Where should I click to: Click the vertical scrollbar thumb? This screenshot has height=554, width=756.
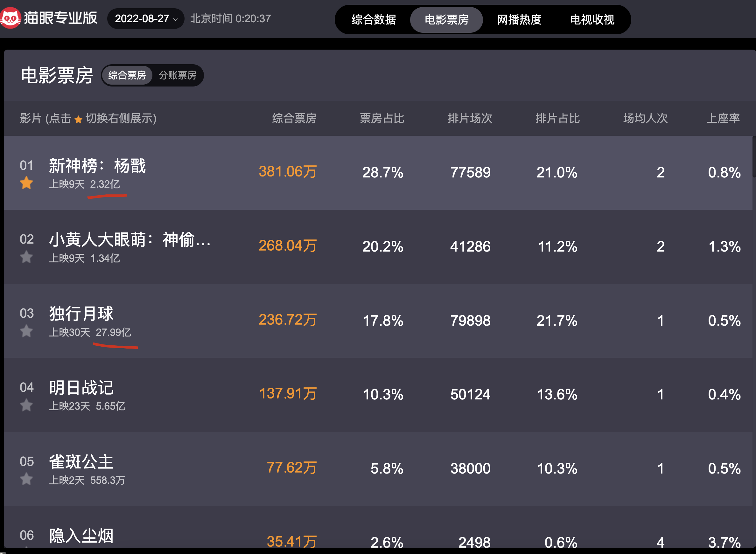coord(754,156)
